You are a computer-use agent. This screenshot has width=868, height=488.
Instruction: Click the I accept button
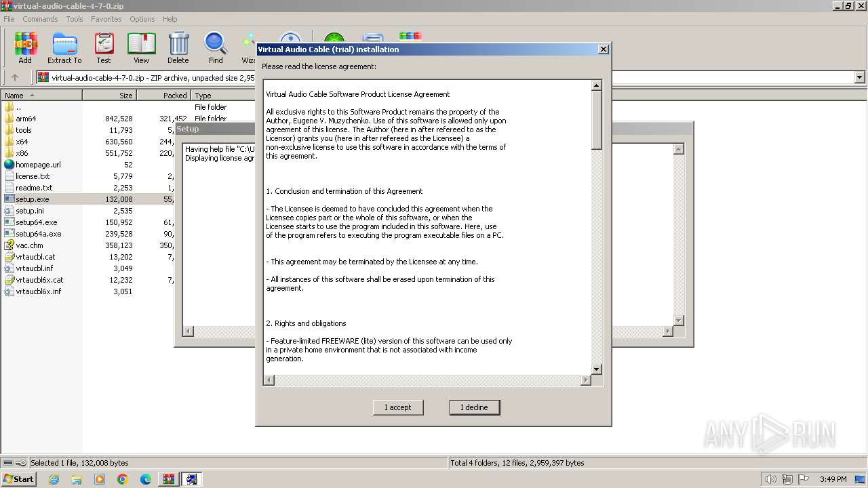(398, 407)
